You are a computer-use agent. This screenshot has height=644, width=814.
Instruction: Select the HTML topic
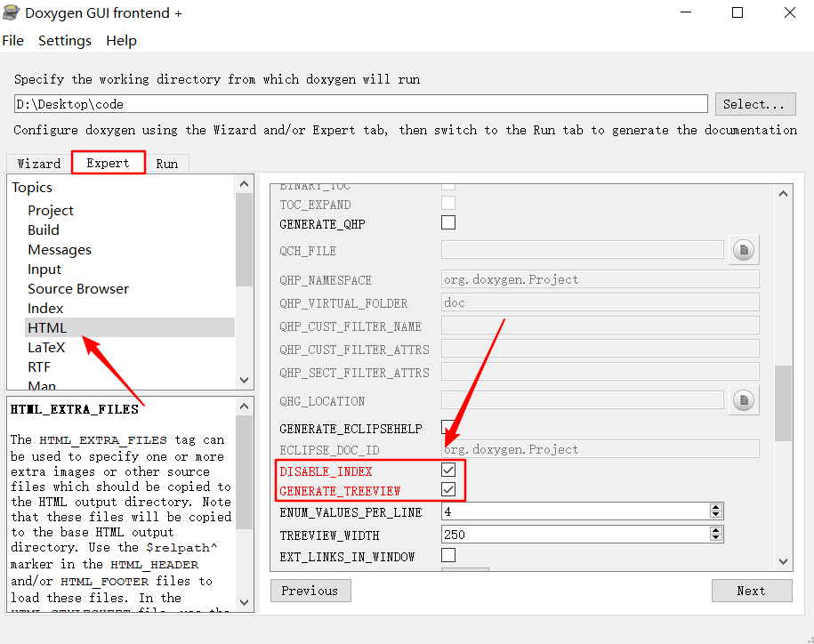click(x=130, y=327)
